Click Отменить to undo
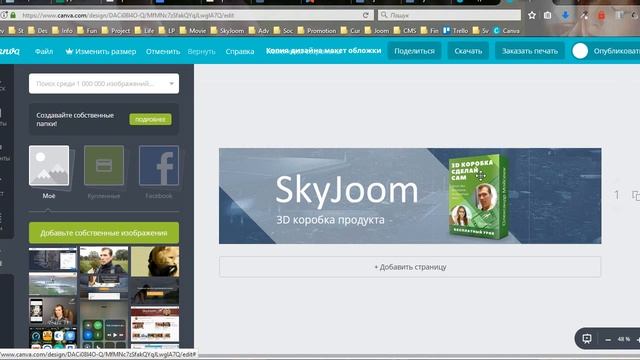The height and width of the screenshot is (360, 640). click(x=163, y=51)
